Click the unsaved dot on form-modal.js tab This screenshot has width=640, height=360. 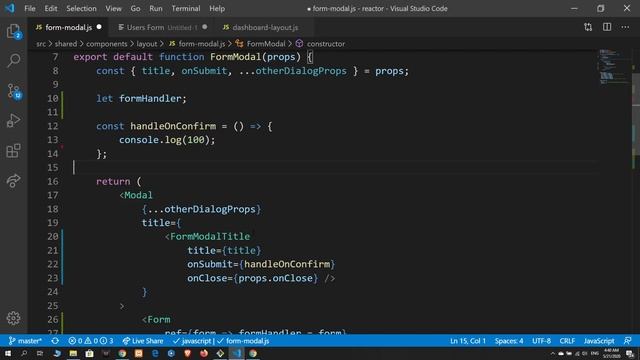pos(99,27)
